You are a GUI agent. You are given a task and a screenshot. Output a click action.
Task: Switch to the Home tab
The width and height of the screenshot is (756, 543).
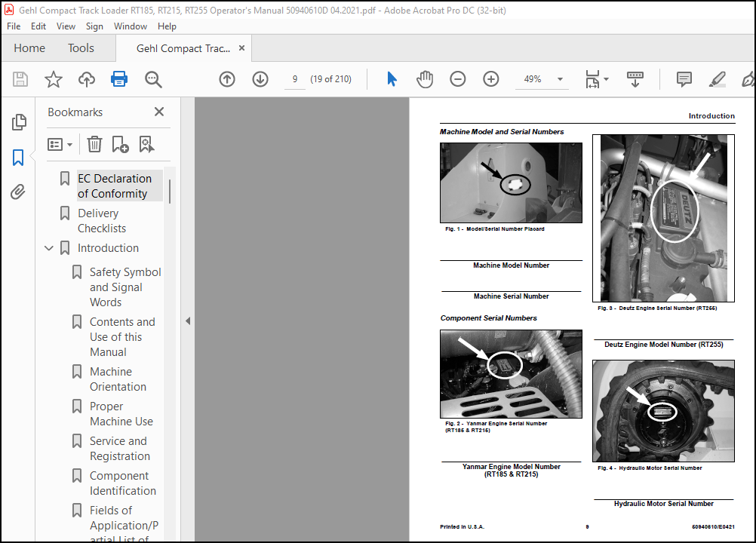click(29, 48)
